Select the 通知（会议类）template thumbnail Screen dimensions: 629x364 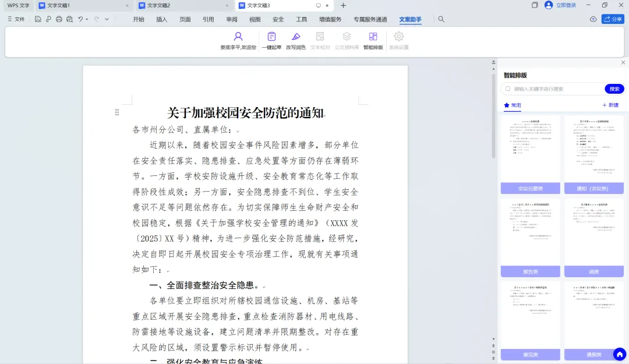click(x=593, y=154)
